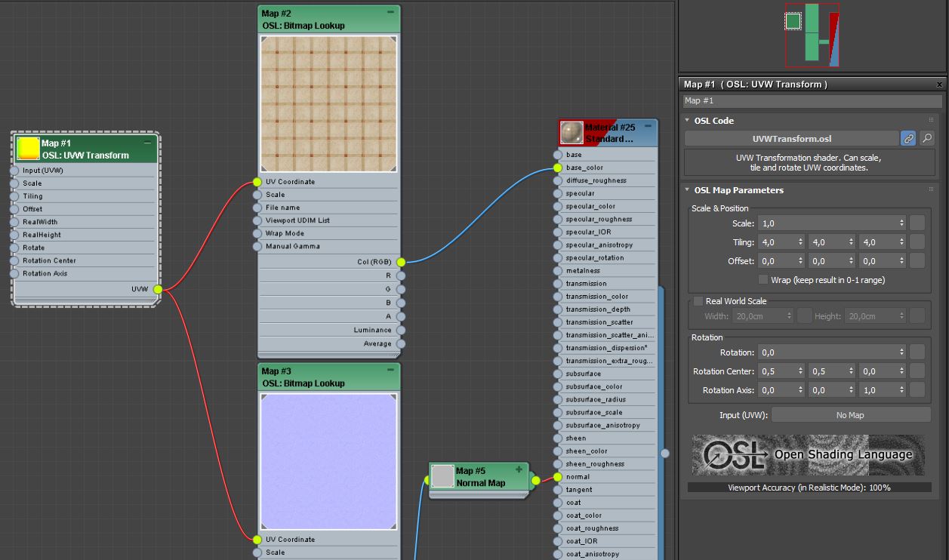Image resolution: width=949 pixels, height=560 pixels.
Task: Collapse the Map #3 Bitmap Lookup node with its minus icon
Action: [x=390, y=370]
